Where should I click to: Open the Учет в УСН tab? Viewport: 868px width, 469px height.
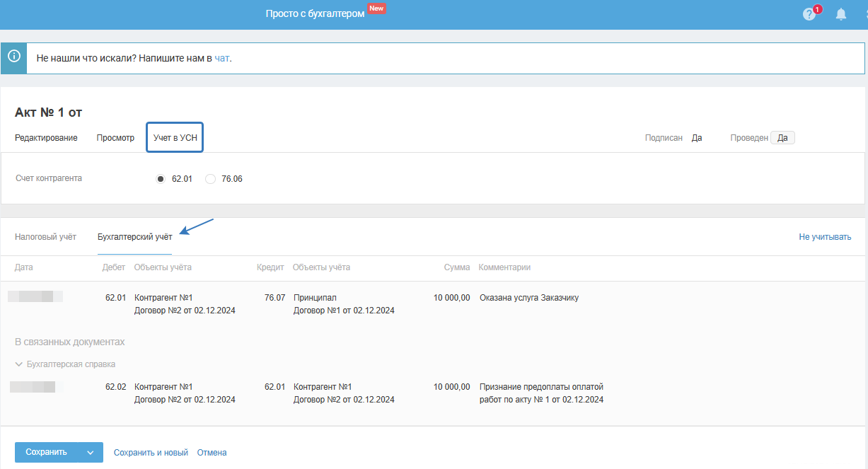pyautogui.click(x=175, y=138)
